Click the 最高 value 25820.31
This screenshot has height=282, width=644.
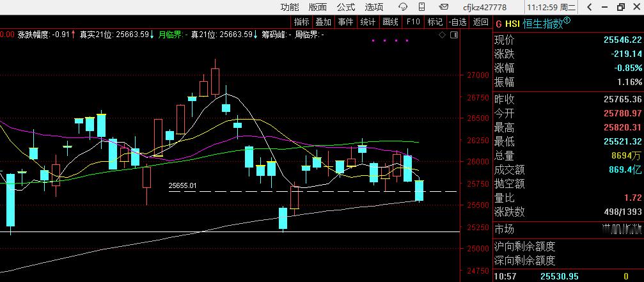tap(623, 128)
